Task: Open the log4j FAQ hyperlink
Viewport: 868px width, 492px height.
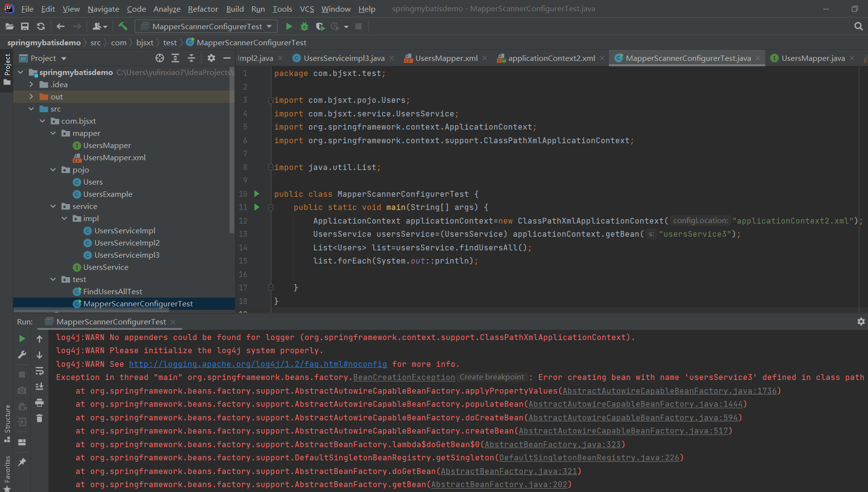Action: 258,364
